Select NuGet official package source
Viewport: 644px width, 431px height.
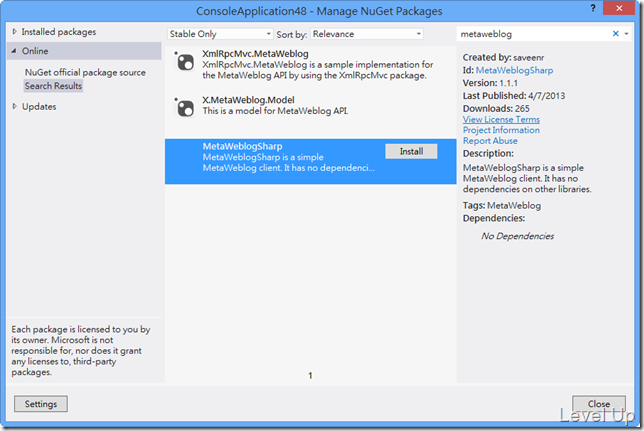point(85,72)
